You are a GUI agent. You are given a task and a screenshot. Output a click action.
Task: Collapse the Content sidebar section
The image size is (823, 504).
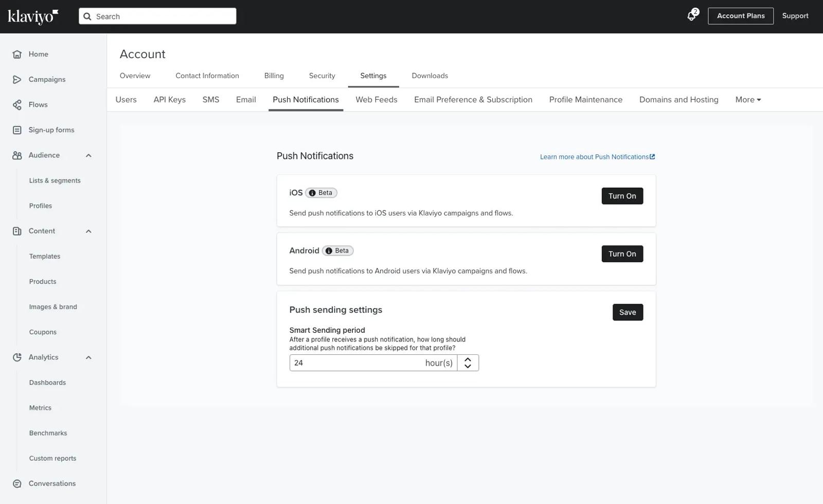pyautogui.click(x=88, y=231)
